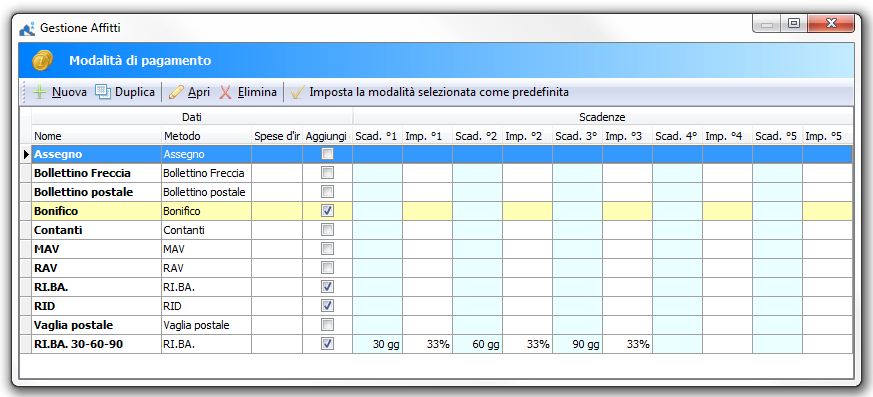Viewport: 873px width, 397px height.
Task: Sort by the Nome column header
Action: [96, 136]
